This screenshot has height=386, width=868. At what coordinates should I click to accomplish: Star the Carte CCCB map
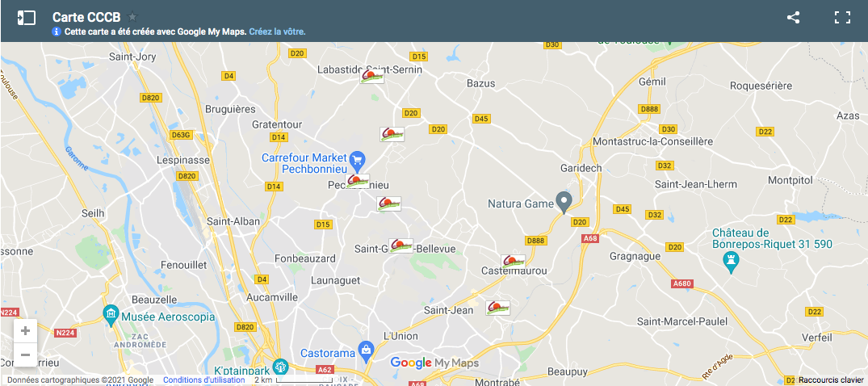tap(132, 17)
